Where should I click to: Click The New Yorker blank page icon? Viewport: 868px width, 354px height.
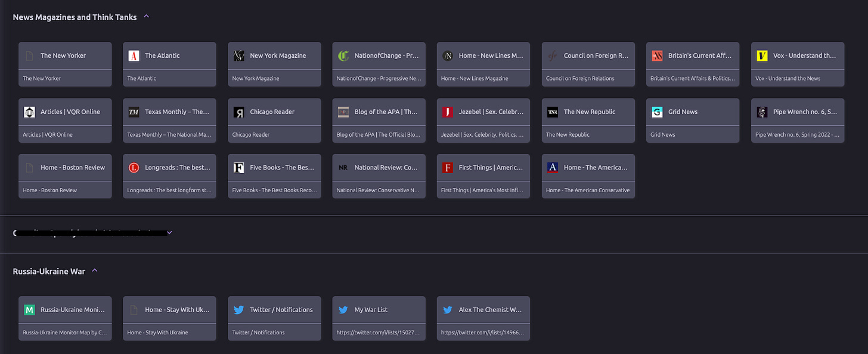[x=29, y=56]
